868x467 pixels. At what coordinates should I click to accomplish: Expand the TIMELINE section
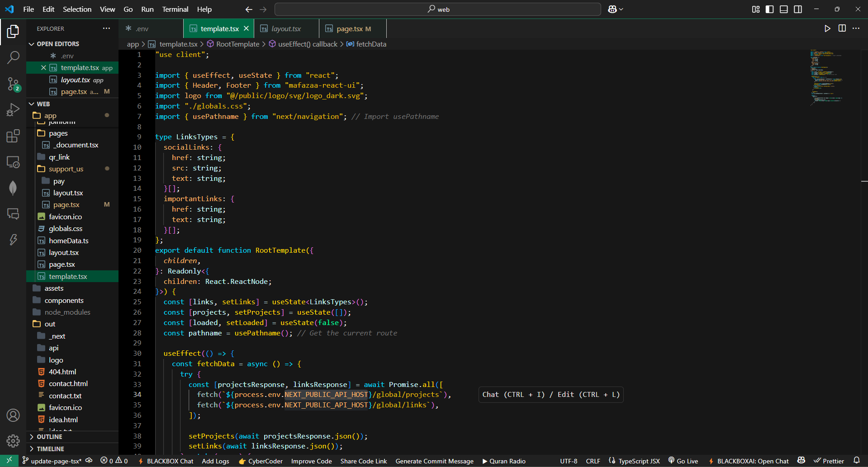[x=50, y=449]
